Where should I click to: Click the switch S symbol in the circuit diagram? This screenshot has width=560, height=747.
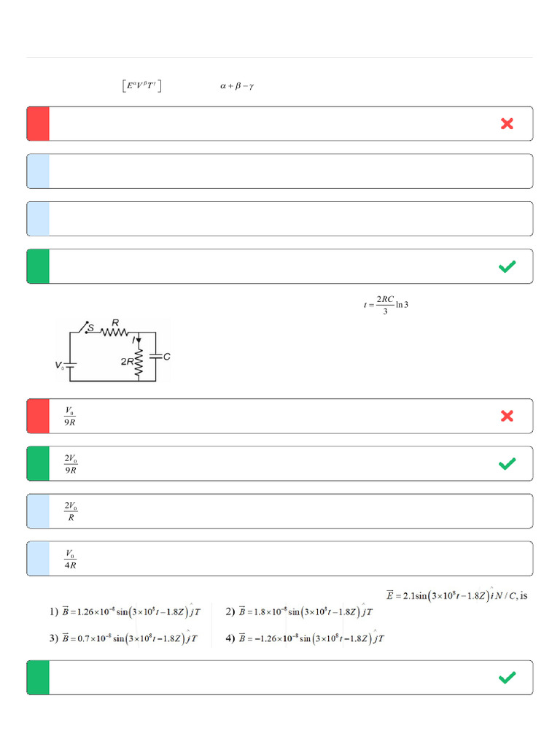(x=87, y=326)
